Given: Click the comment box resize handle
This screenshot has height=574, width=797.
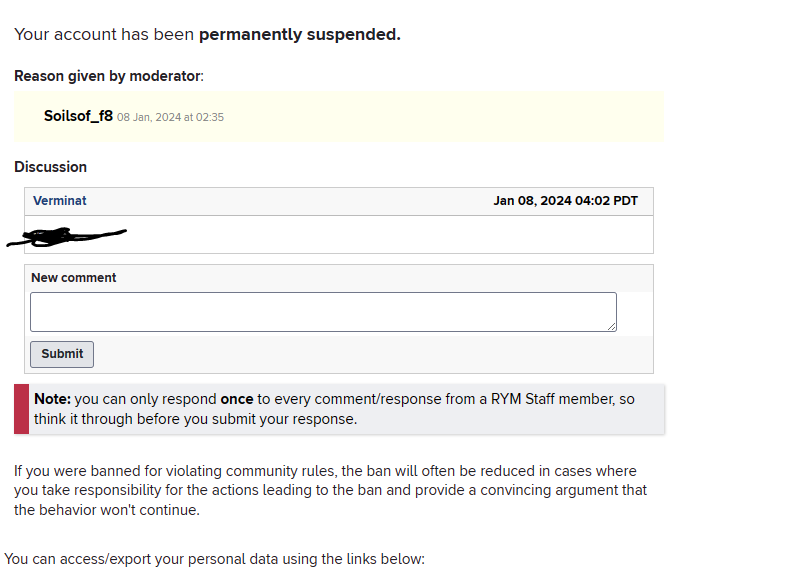Looking at the screenshot, I should 611,327.
